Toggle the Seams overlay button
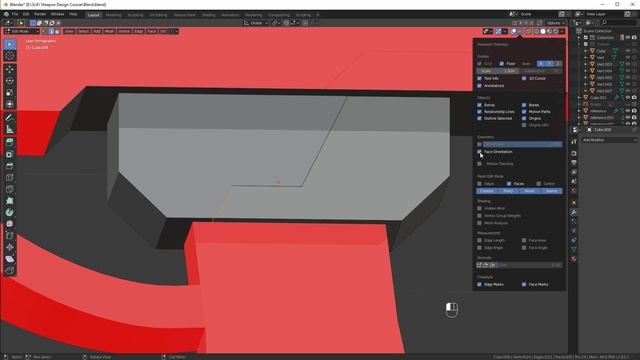Screen dimensions: 640x360 click(x=551, y=191)
